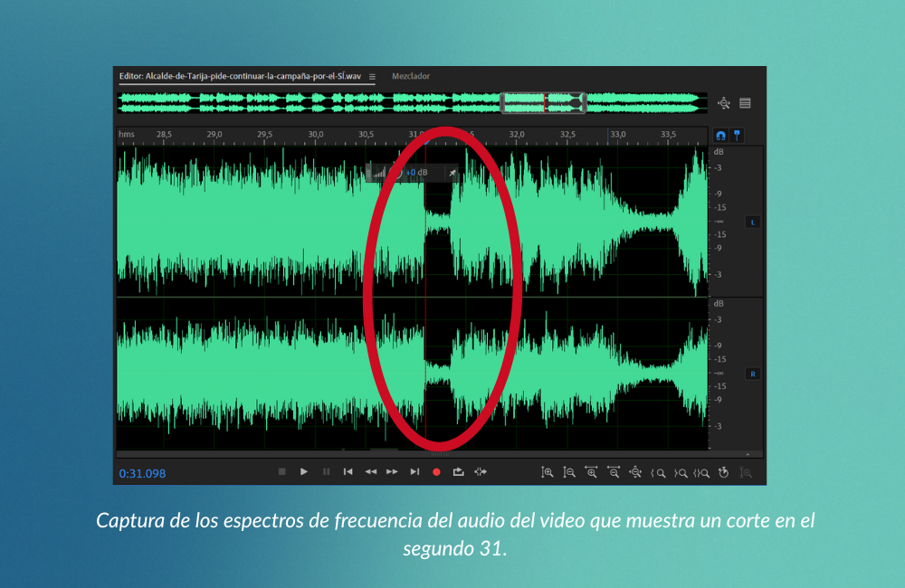Screen dimensions: 905x588
Task: Click the Stop playback button
Action: click(281, 471)
